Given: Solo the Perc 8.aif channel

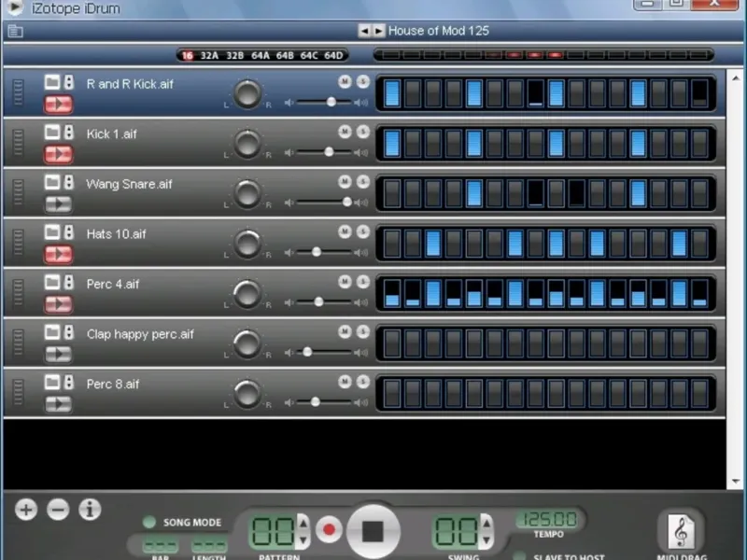Looking at the screenshot, I should 363,382.
